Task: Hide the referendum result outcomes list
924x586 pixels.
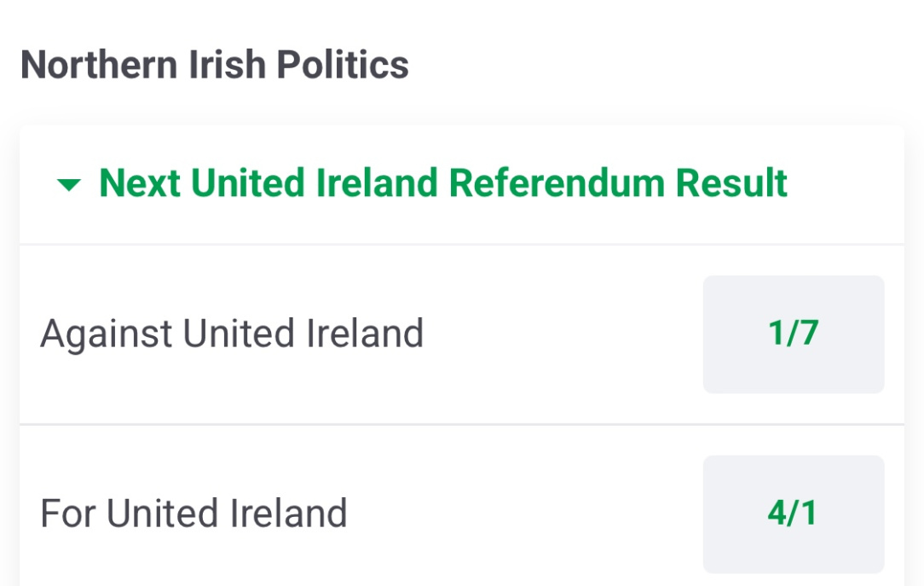Action: pos(68,184)
